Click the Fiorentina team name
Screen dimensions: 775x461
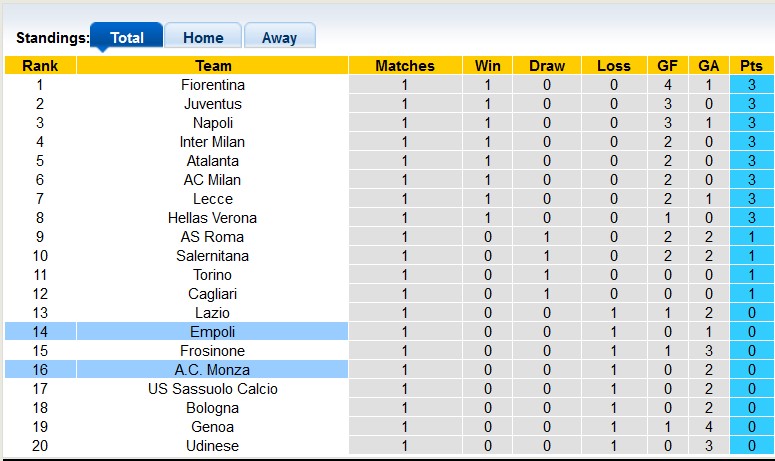click(x=213, y=85)
